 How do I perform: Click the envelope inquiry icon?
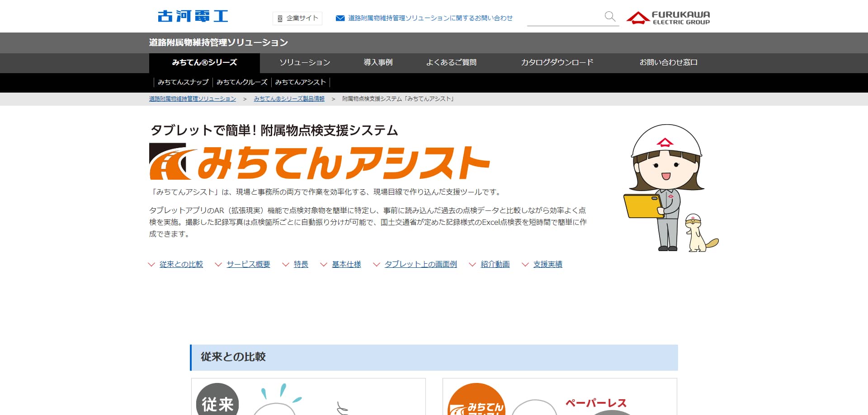[340, 18]
